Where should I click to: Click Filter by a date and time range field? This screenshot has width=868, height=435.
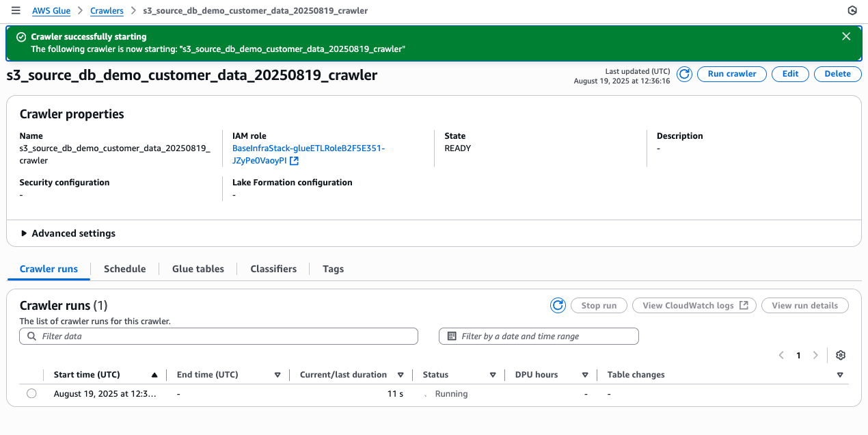click(539, 337)
